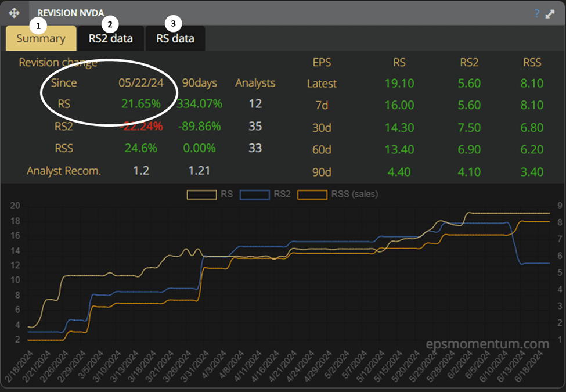
Task: Select the 30d RS2 value 7.50
Action: (469, 127)
